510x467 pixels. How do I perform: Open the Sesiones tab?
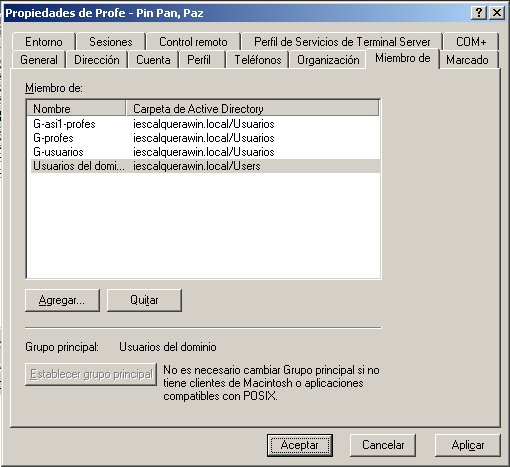tap(111, 42)
